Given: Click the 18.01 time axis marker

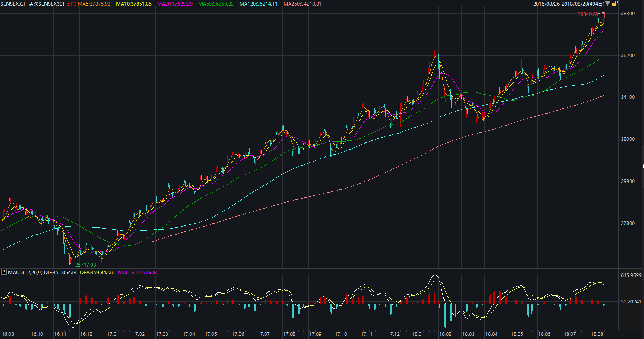Looking at the screenshot, I should pos(418,334).
